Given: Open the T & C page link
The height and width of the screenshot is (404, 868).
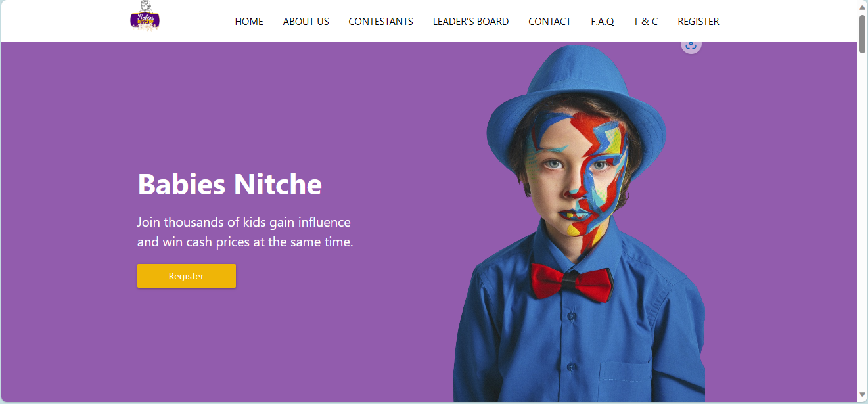Looking at the screenshot, I should (x=645, y=22).
